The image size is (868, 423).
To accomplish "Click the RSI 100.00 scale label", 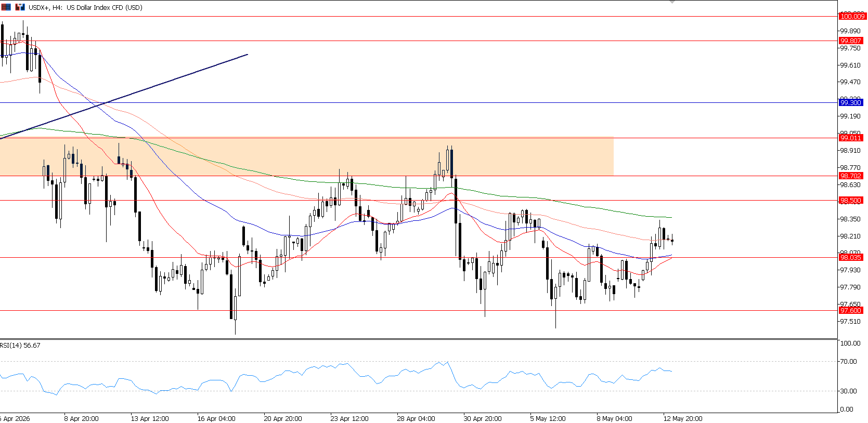I will (850, 343).
